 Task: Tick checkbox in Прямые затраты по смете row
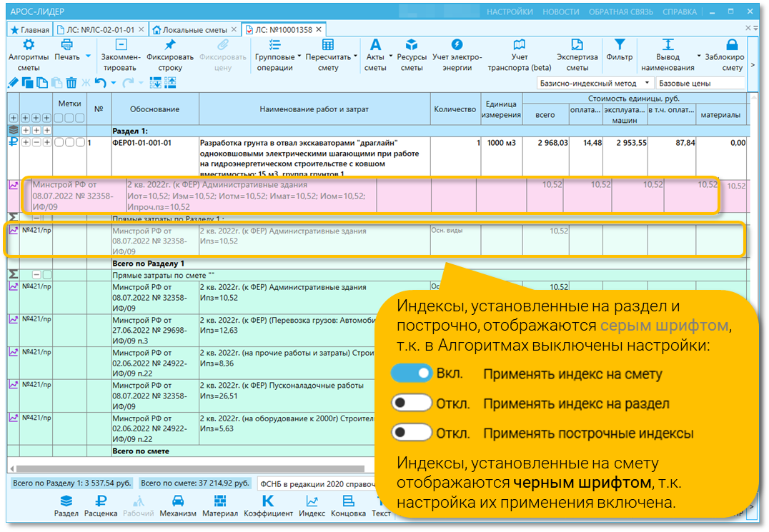(x=47, y=275)
